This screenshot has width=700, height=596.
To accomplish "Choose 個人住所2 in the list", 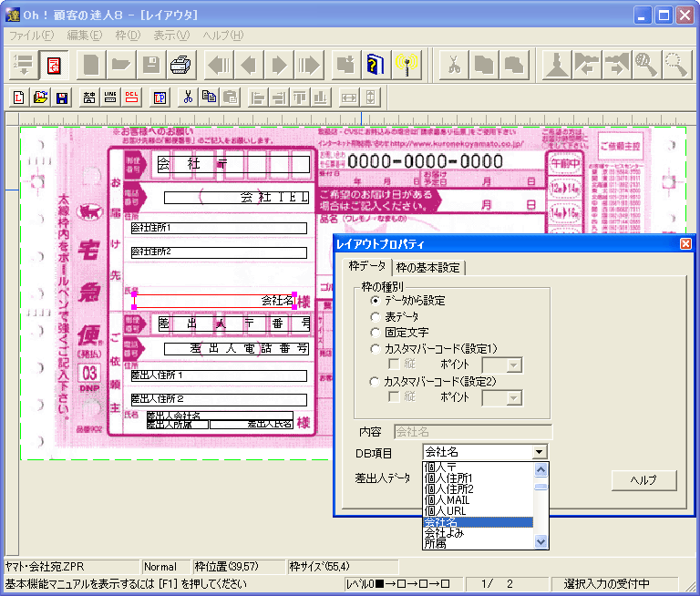I will 479,488.
